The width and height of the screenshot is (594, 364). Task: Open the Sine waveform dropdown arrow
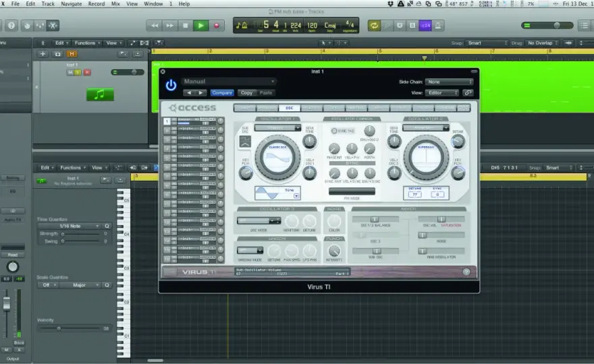coord(296,195)
